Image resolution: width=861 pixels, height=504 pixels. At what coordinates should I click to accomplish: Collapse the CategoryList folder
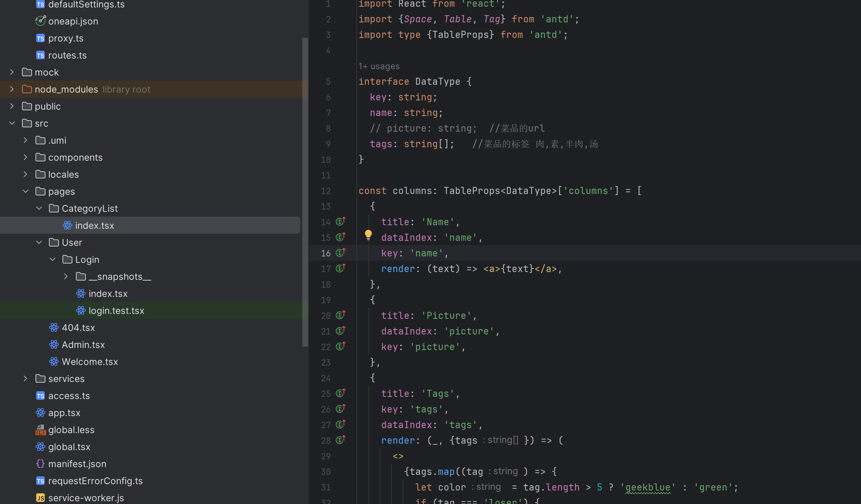point(39,209)
